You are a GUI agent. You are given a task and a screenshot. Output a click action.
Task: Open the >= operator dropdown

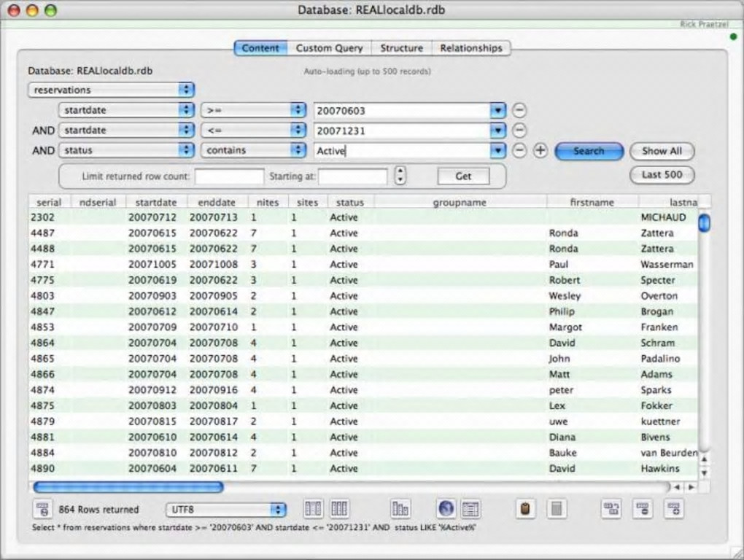click(x=253, y=110)
